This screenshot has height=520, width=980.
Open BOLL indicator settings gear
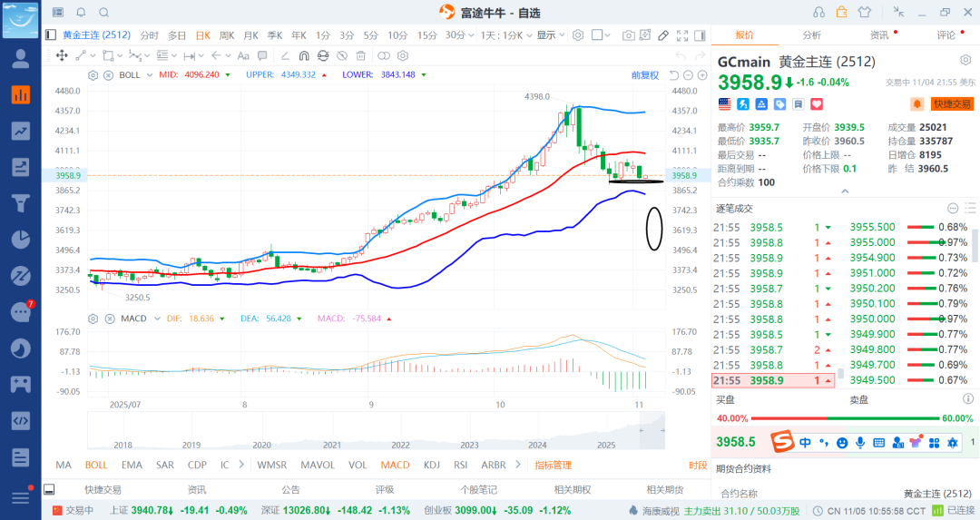tap(93, 75)
